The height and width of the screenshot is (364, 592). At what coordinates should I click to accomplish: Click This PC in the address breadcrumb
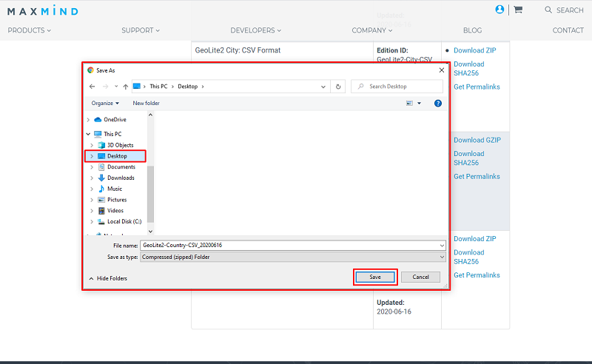coord(158,87)
